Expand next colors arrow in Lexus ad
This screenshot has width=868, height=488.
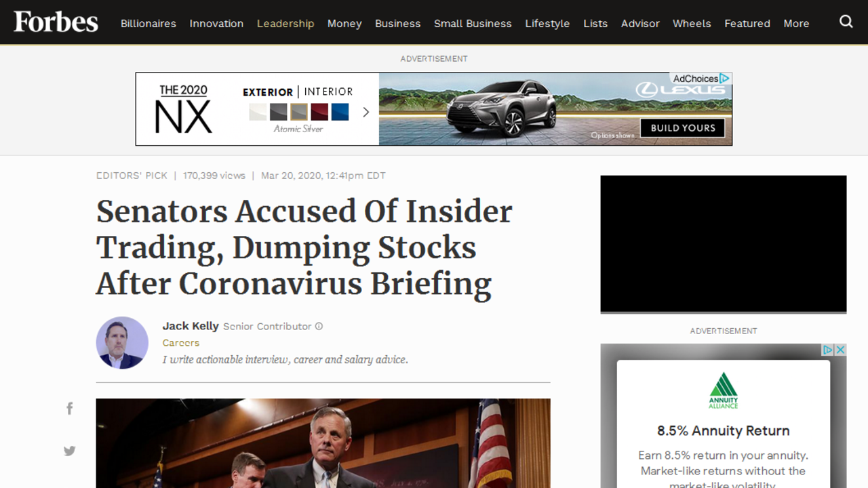(x=366, y=112)
